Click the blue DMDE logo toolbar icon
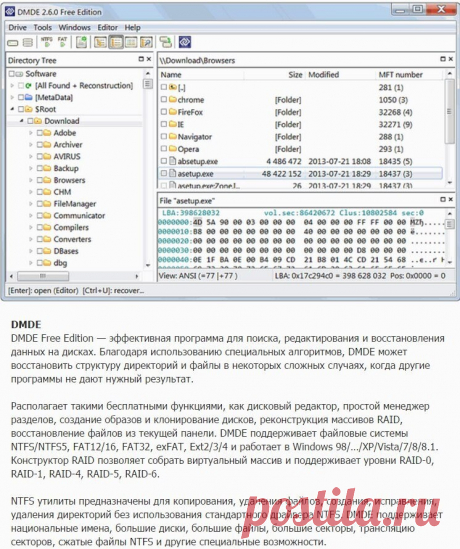The height and width of the screenshot is (549, 460). (x=185, y=42)
